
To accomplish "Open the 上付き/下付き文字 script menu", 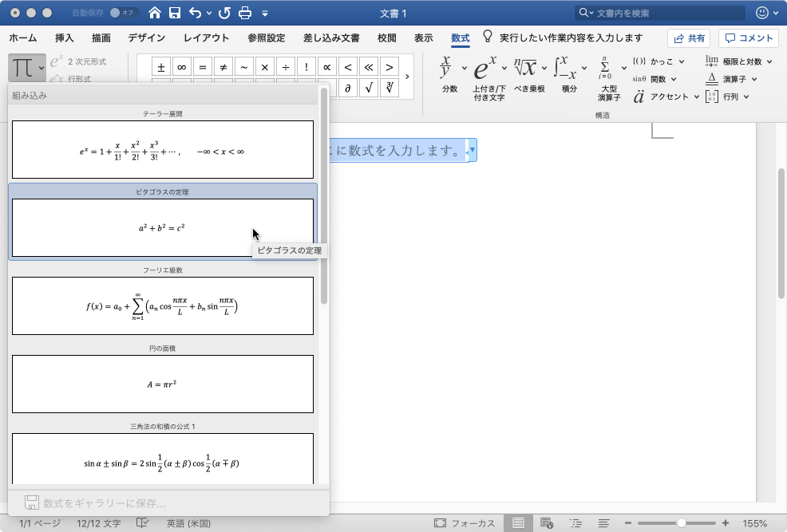I will pos(489,78).
